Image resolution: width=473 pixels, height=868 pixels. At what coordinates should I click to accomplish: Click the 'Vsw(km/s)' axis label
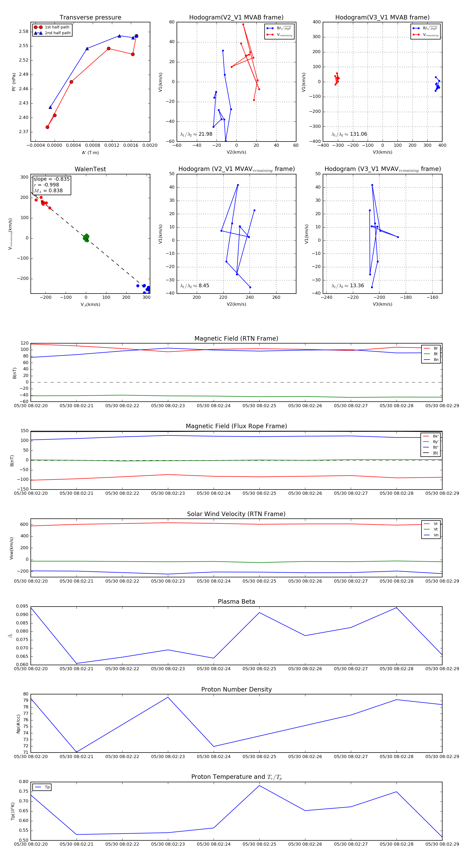pyautogui.click(x=12, y=548)
